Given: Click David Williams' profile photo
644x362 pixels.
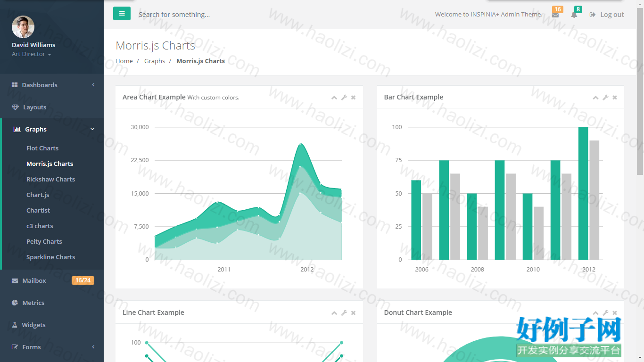Looking at the screenshot, I should point(23,27).
